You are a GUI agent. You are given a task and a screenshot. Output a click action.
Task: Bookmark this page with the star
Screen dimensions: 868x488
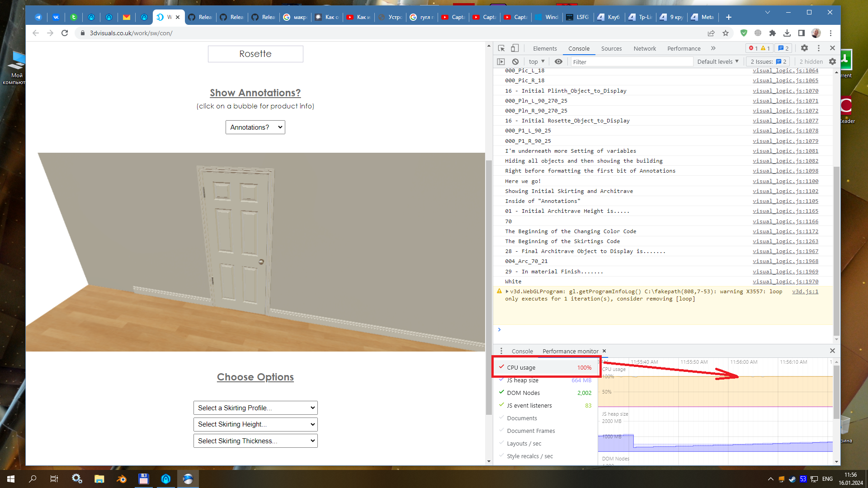tap(726, 33)
